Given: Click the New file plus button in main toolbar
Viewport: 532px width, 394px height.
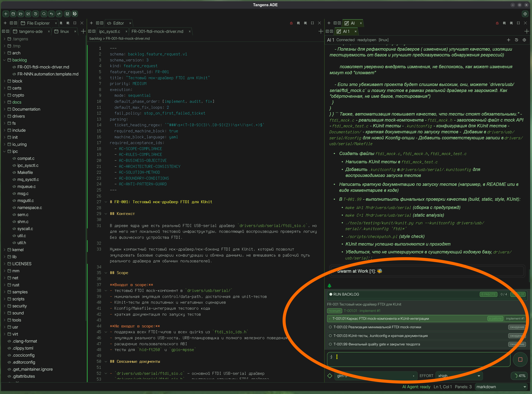Looking at the screenshot, I should (6, 14).
